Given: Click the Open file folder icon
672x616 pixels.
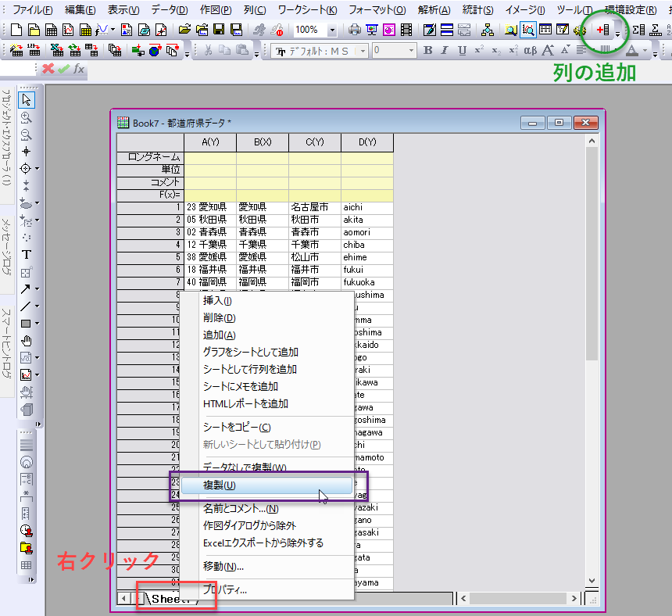Looking at the screenshot, I should click(x=184, y=30).
